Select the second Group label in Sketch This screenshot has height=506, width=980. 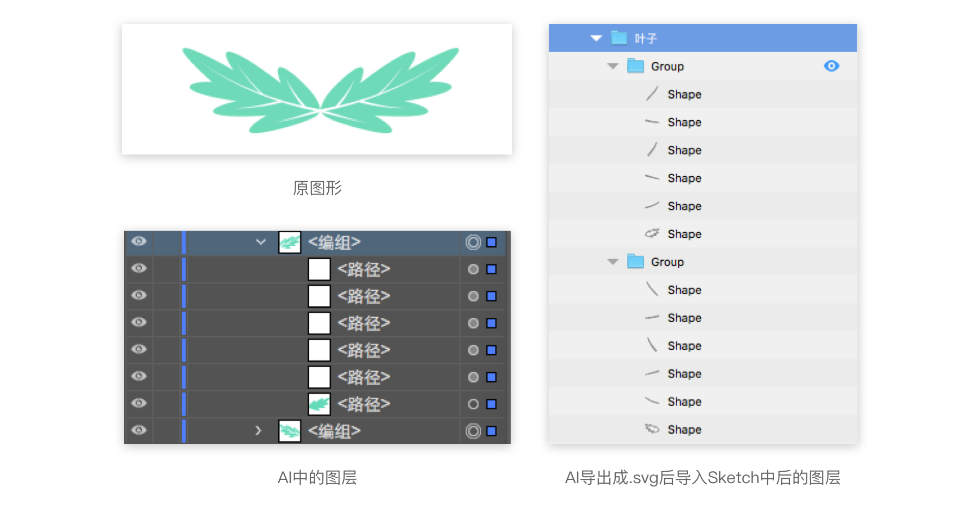pos(667,262)
